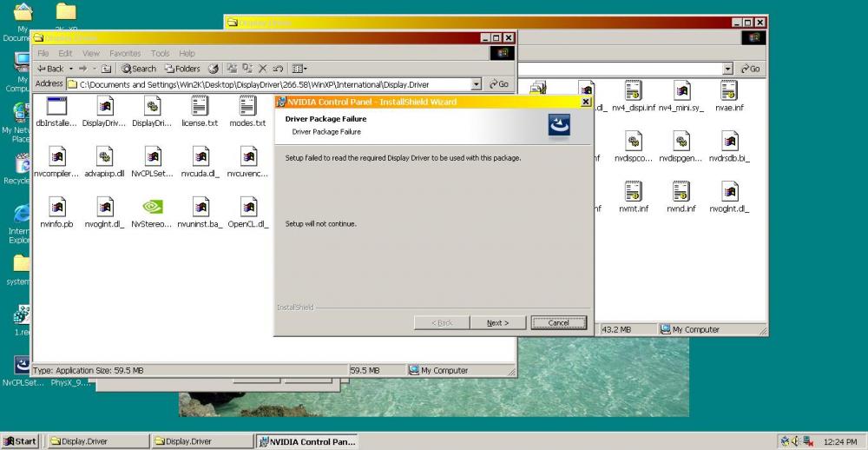Click Go button in rear Explorer window
This screenshot has width=868, height=450.
751,69
